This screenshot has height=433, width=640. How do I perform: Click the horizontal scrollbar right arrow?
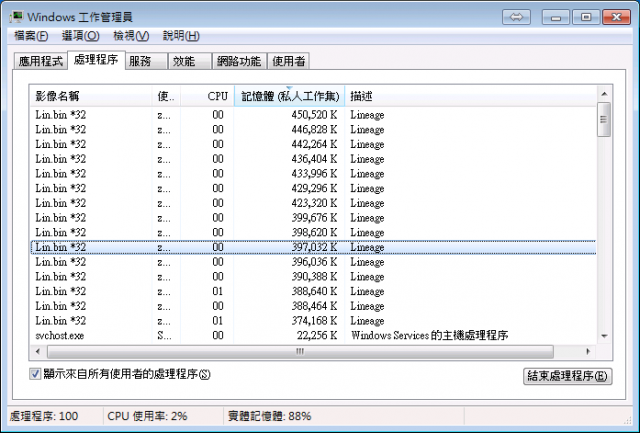coord(588,351)
